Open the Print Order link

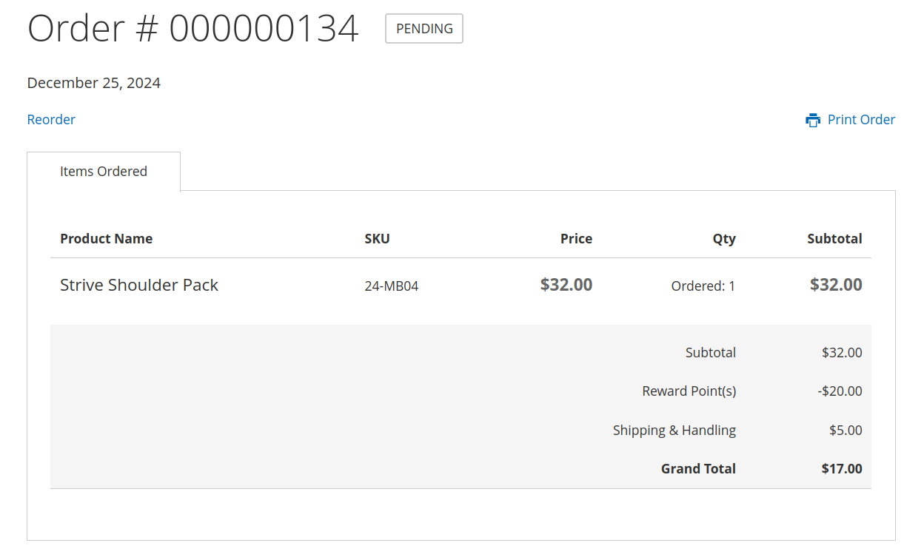861,119
